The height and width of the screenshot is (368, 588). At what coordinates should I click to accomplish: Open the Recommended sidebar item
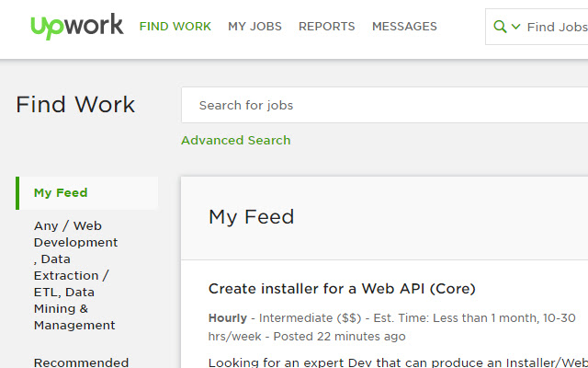(x=82, y=362)
